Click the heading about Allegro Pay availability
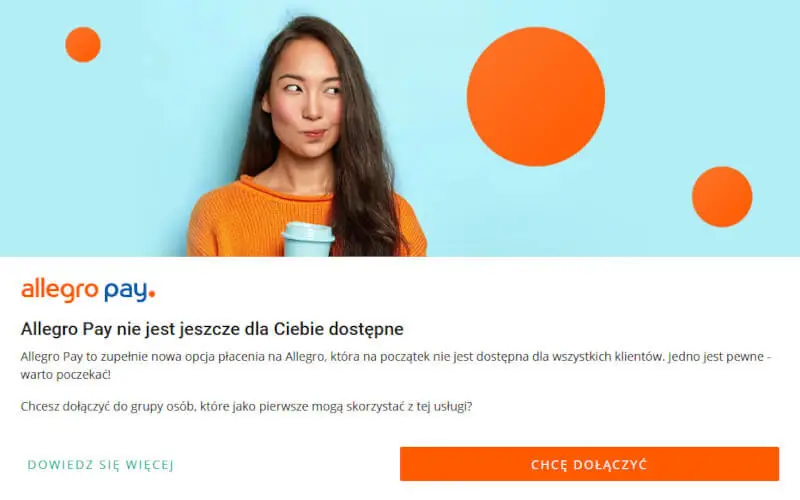 tap(212, 329)
